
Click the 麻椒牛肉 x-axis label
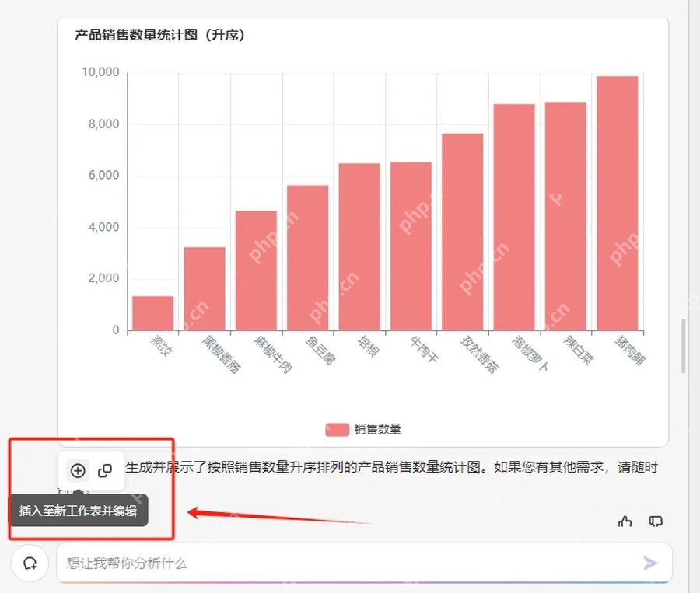[x=273, y=354]
